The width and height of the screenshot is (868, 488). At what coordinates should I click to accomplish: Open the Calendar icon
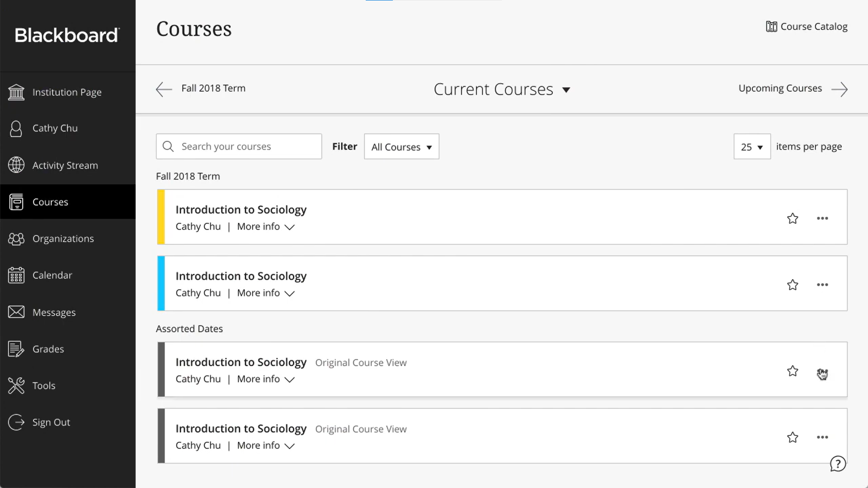[x=16, y=275]
